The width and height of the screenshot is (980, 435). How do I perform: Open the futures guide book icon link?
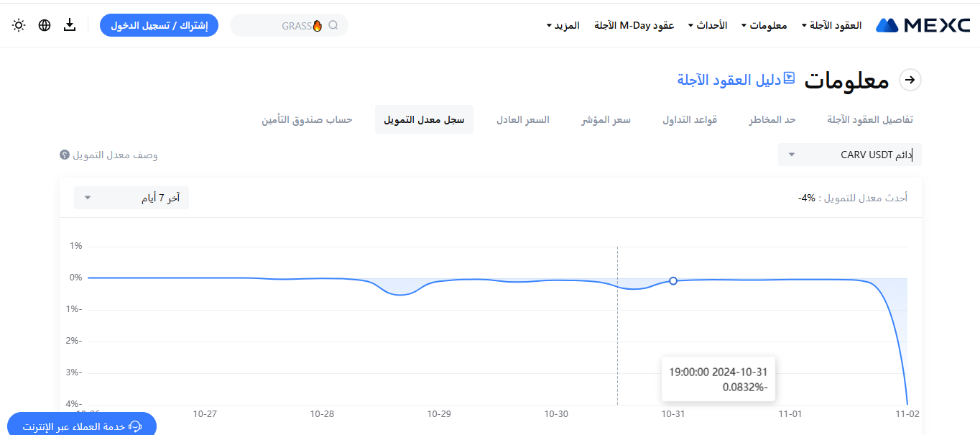pos(789,78)
